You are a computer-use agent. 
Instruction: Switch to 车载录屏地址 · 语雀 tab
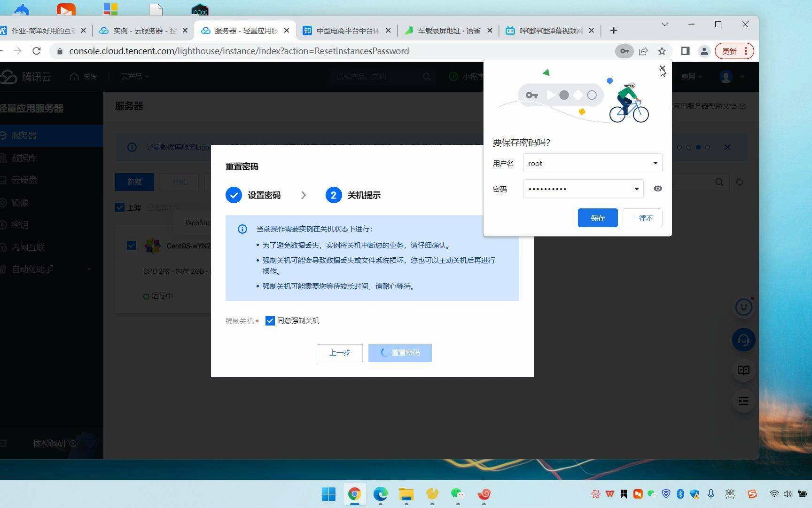[449, 31]
